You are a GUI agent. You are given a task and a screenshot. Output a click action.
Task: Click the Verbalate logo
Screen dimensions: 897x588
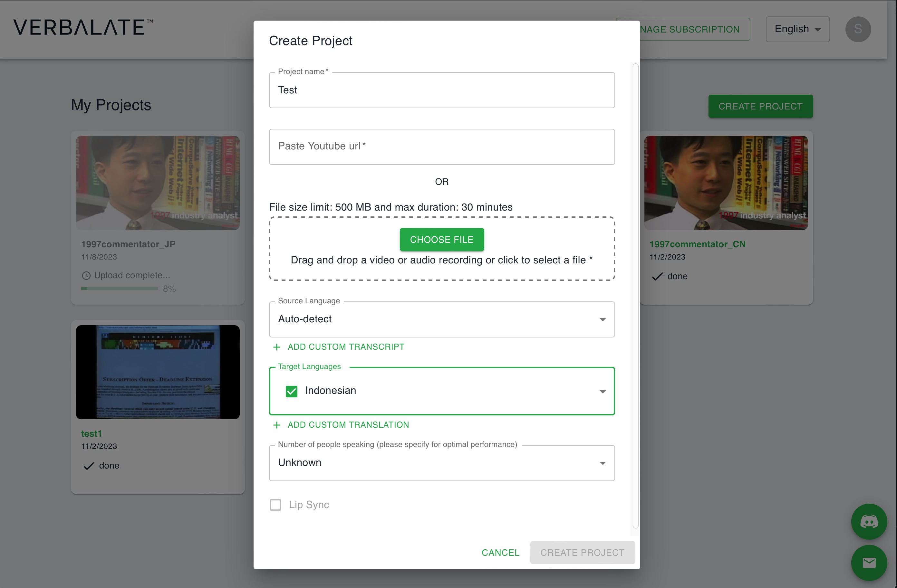click(x=83, y=27)
